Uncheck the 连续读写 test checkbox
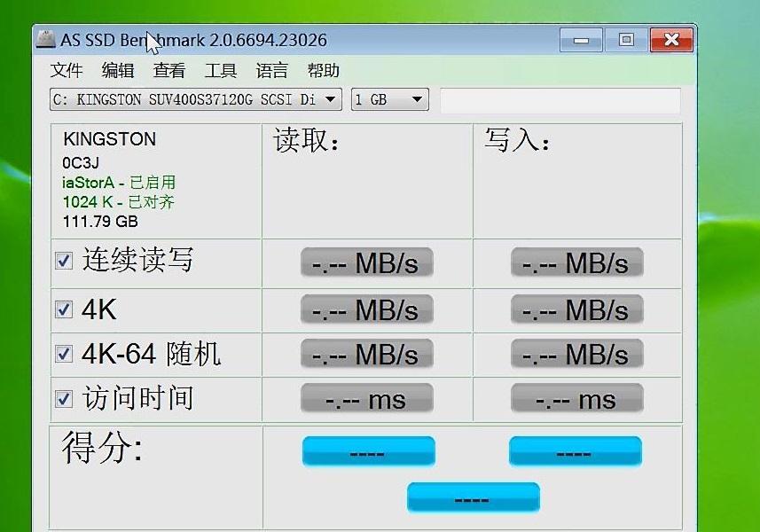760x532 pixels. tap(63, 260)
